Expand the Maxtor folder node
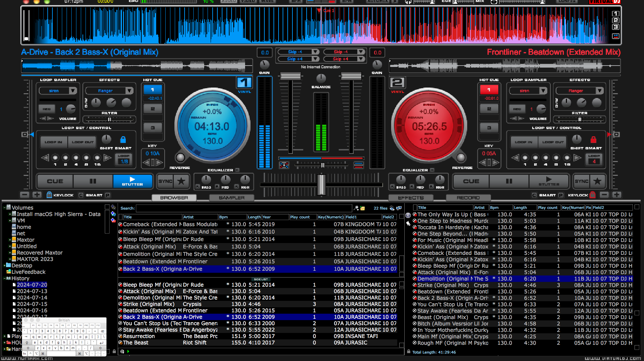The image size is (644, 361). click(x=10, y=240)
